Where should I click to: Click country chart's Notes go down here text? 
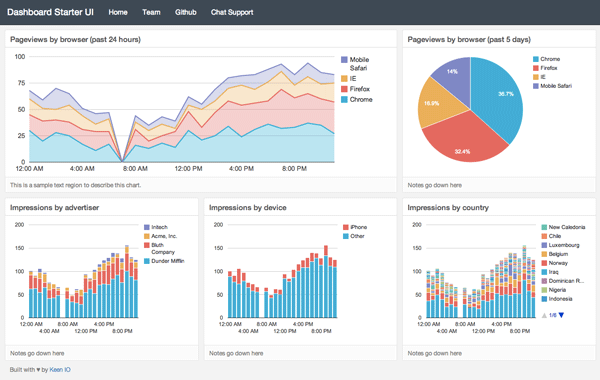point(435,353)
